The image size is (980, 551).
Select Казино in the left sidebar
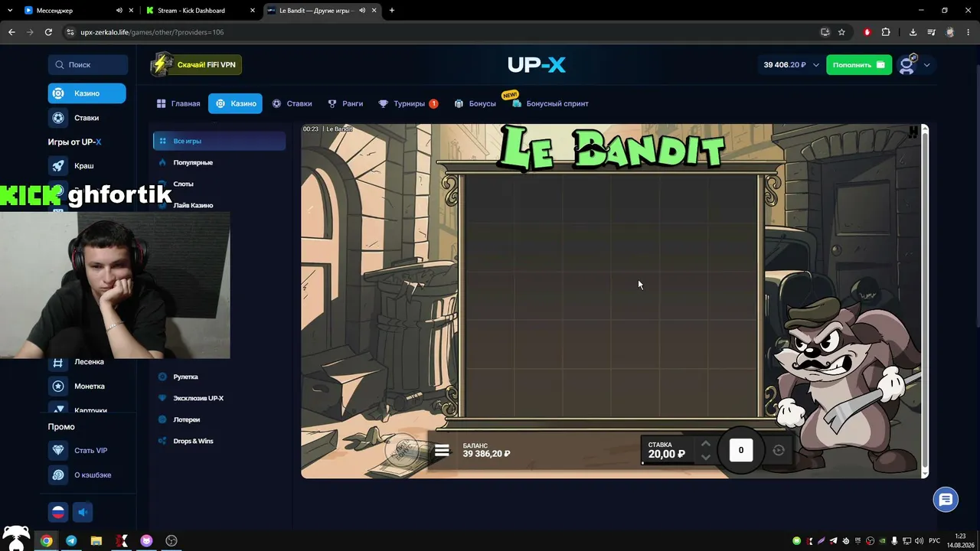click(x=87, y=93)
